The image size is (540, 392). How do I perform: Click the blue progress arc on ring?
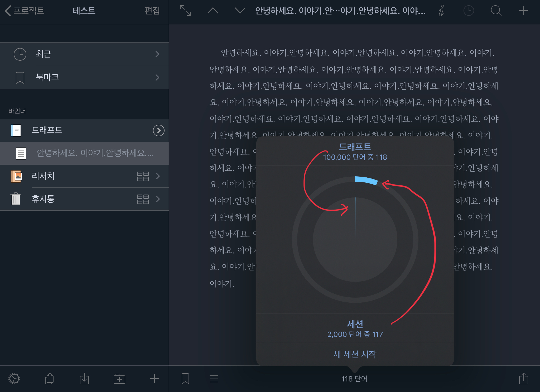tap(367, 181)
